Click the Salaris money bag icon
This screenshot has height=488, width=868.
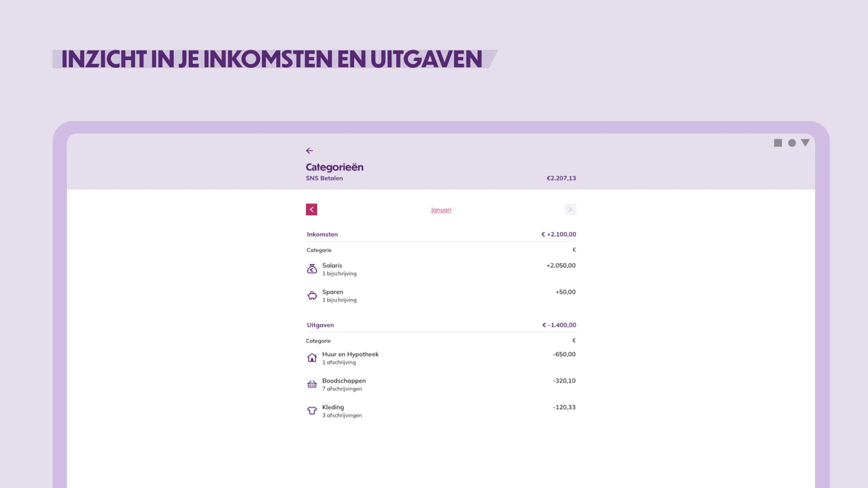[x=312, y=269]
